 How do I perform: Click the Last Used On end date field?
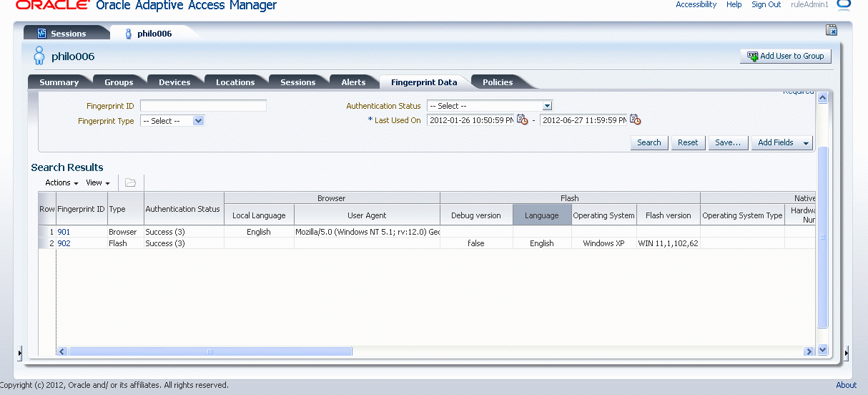click(x=583, y=120)
